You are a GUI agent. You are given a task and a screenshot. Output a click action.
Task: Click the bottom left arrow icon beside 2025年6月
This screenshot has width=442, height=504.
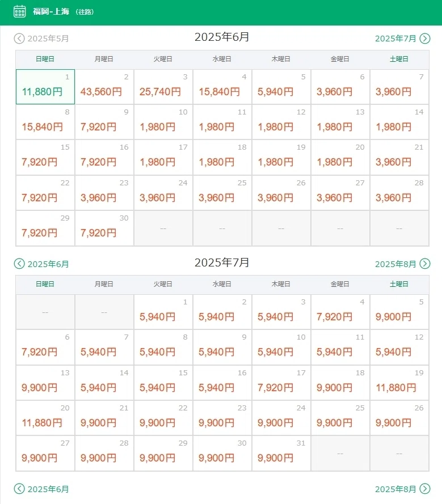(x=19, y=489)
